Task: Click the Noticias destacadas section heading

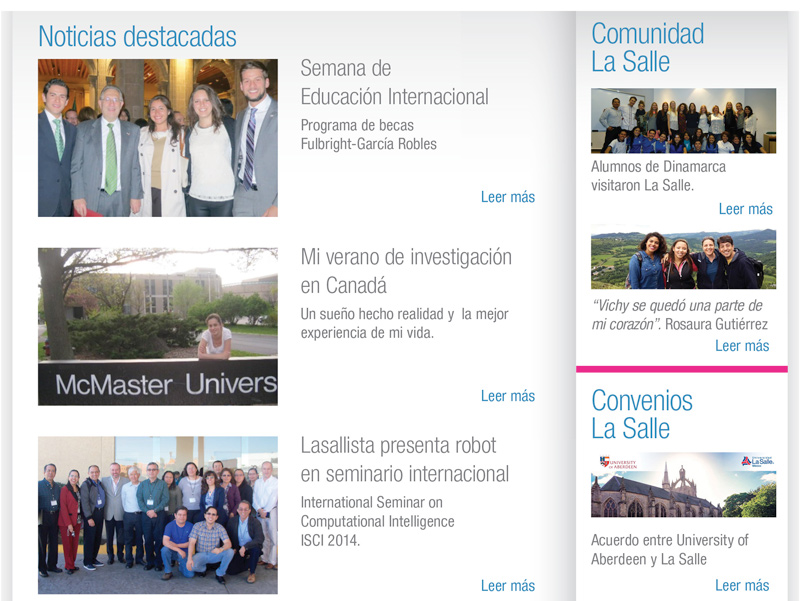Action: [x=137, y=37]
